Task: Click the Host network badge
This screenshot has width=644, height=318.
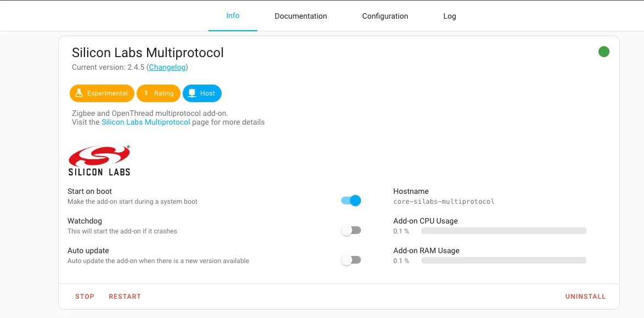Action: coord(202,93)
